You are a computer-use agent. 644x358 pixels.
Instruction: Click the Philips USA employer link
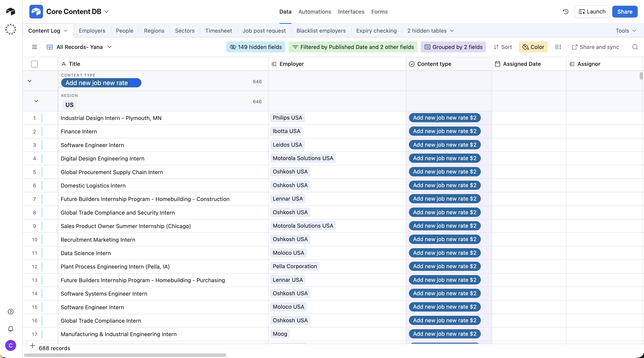point(287,118)
